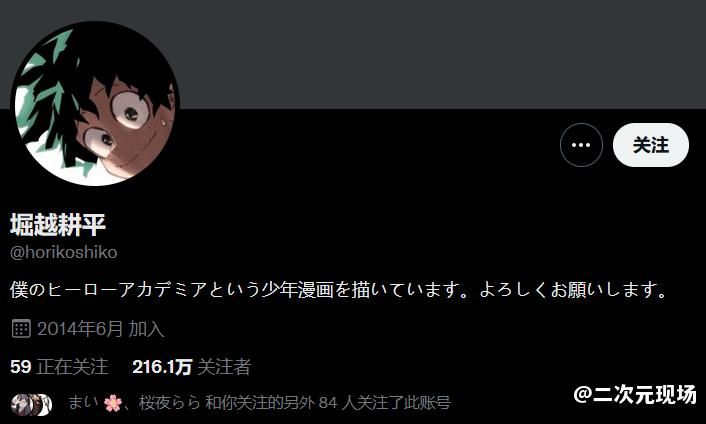The image size is (706, 424).
Task: Open the 59 正在关注 following list
Action: pos(59,366)
